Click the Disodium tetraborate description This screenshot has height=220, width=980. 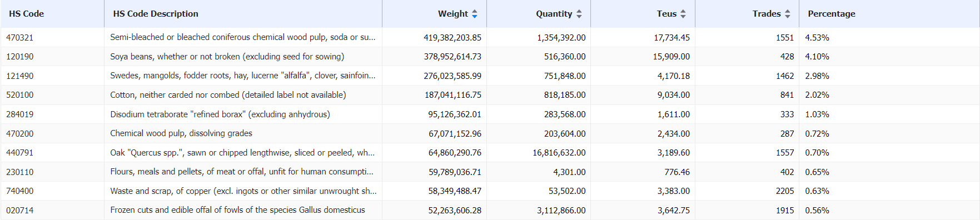[x=220, y=114]
